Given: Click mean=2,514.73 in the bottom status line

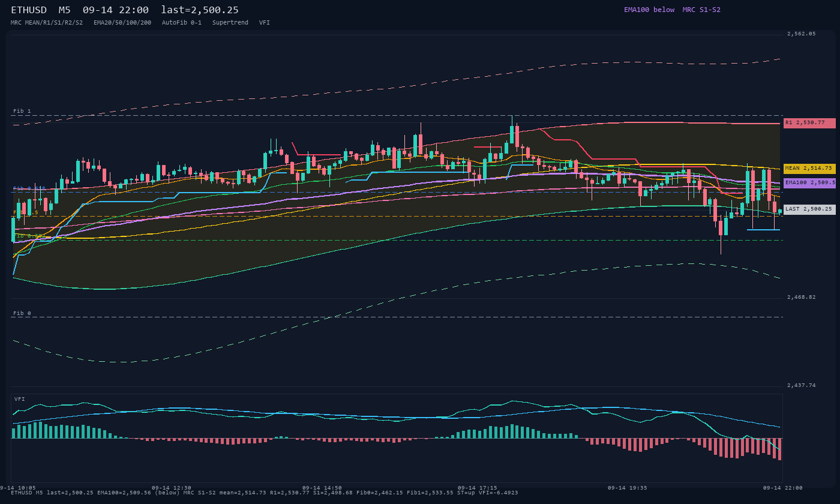Looking at the screenshot, I should tap(243, 493).
